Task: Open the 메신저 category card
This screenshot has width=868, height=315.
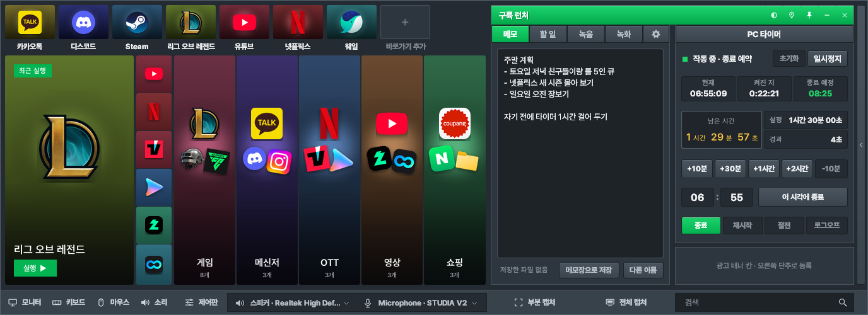Action: point(267,170)
